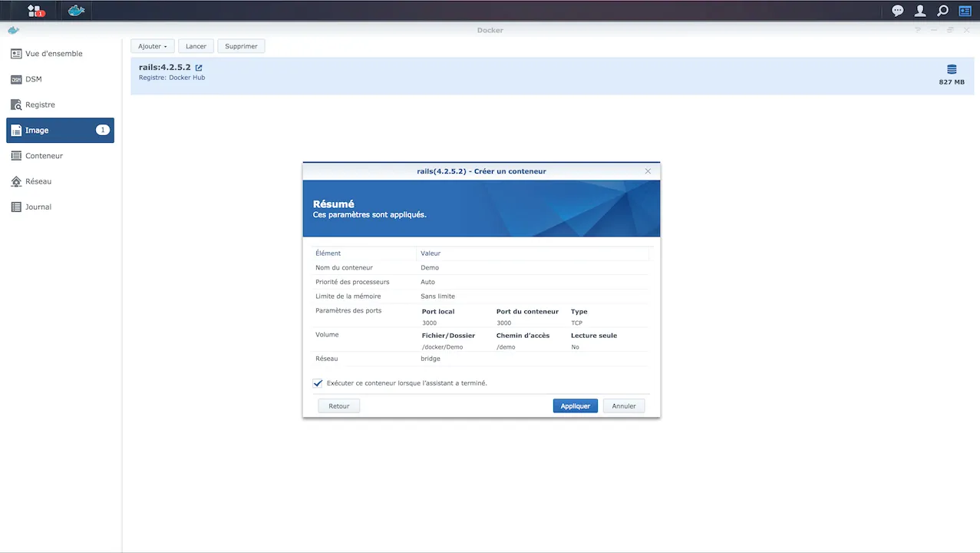Click the 'bridge' network value
The image size is (980, 553).
431,359
